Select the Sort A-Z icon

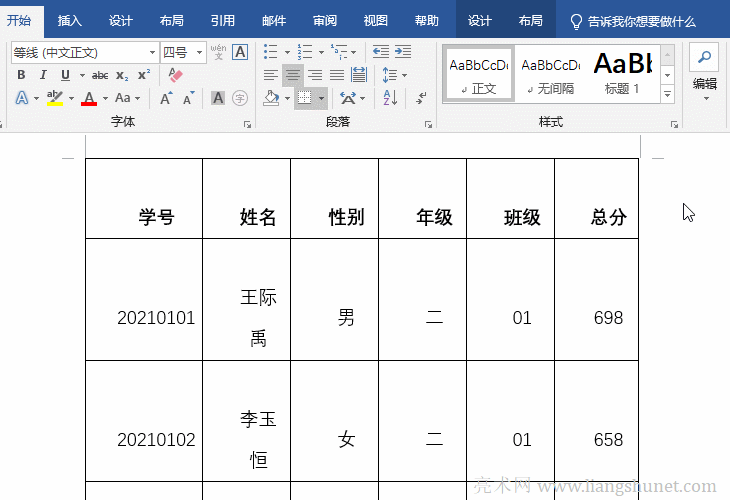click(390, 98)
